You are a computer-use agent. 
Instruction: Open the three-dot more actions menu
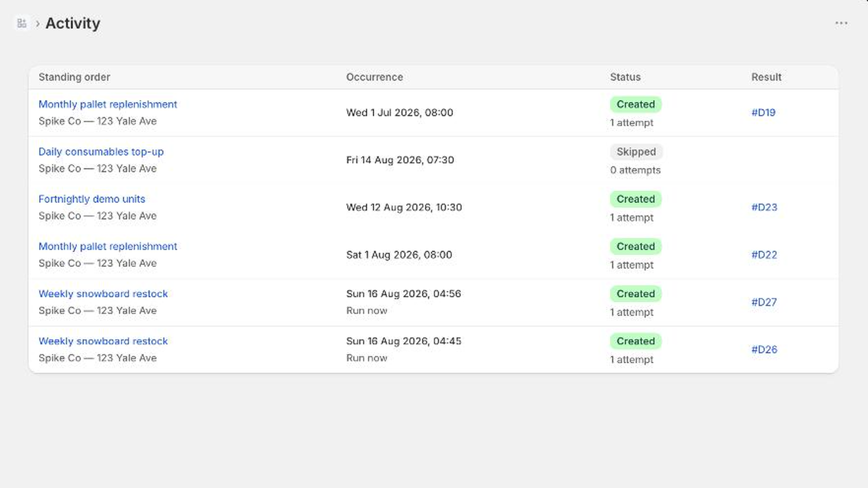pyautogui.click(x=841, y=23)
